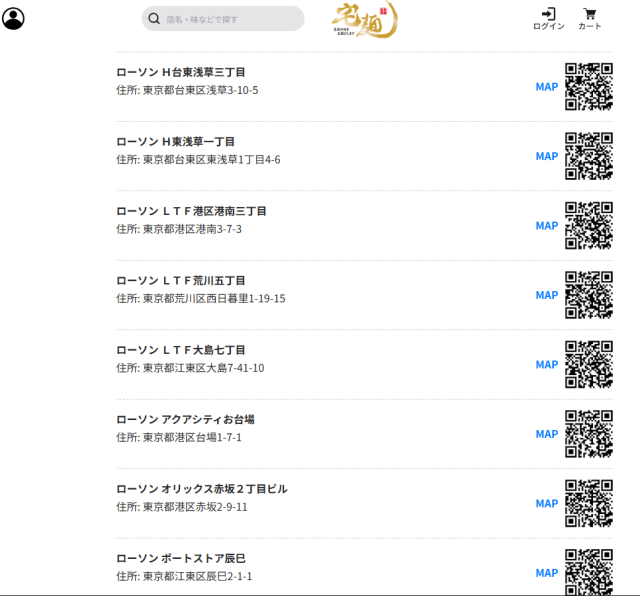Viewport: 640px width, 596px height.
Task: Click the magnifying glass search icon
Action: click(154, 18)
